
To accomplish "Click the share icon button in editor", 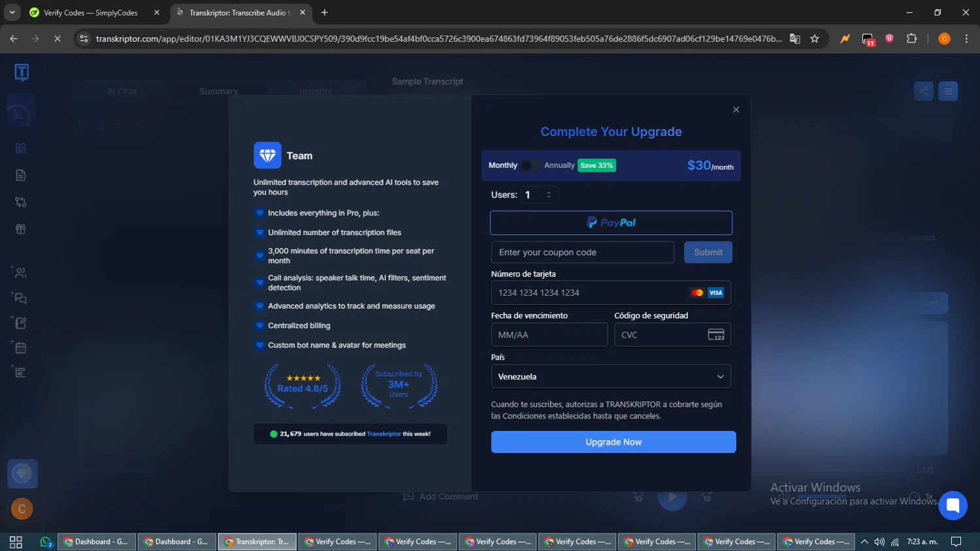I will 924,91.
